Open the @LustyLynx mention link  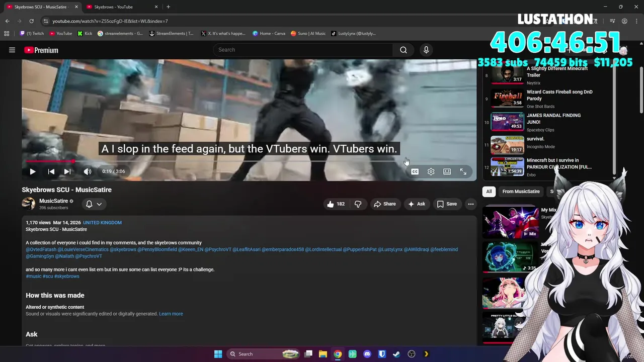pos(390,249)
